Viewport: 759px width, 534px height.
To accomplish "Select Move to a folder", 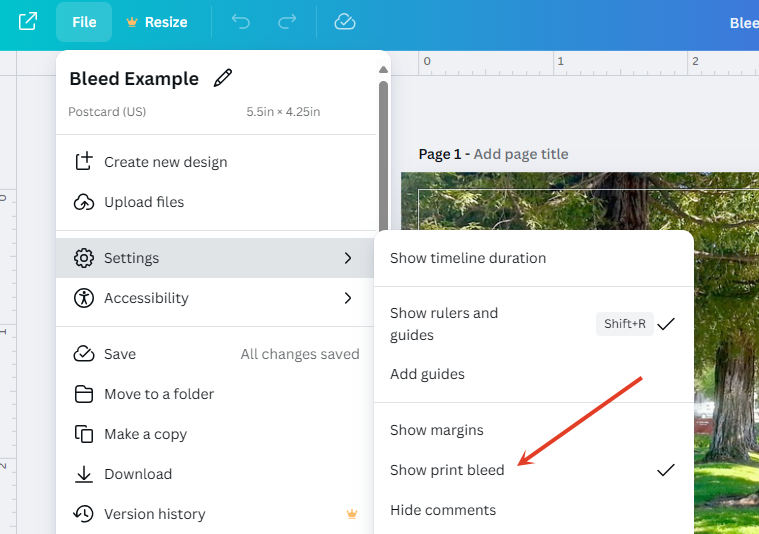I will tap(216, 394).
